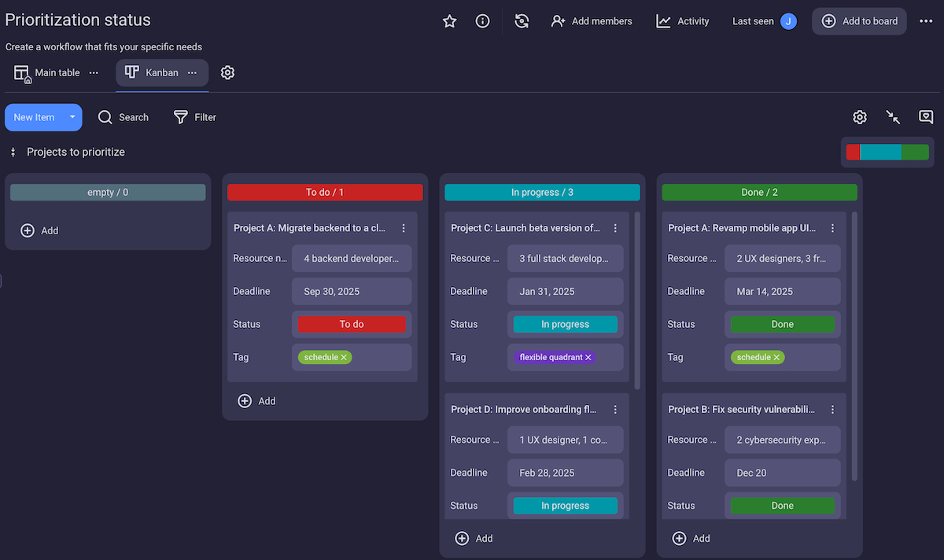Click the Sep 30, 2025 deadline field
Image resolution: width=944 pixels, height=560 pixels.
click(352, 291)
